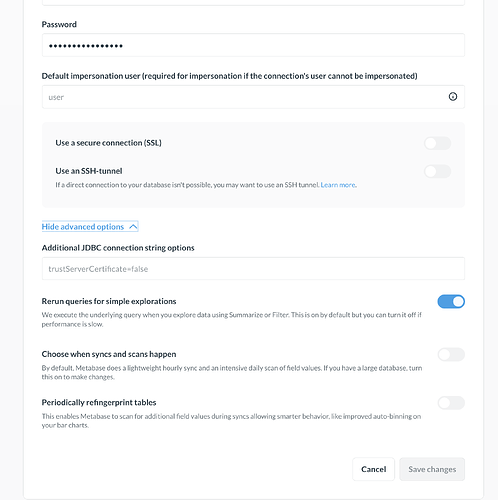Screen dimensions: 498x500
Task: Click the Password field label text
Action: point(59,24)
